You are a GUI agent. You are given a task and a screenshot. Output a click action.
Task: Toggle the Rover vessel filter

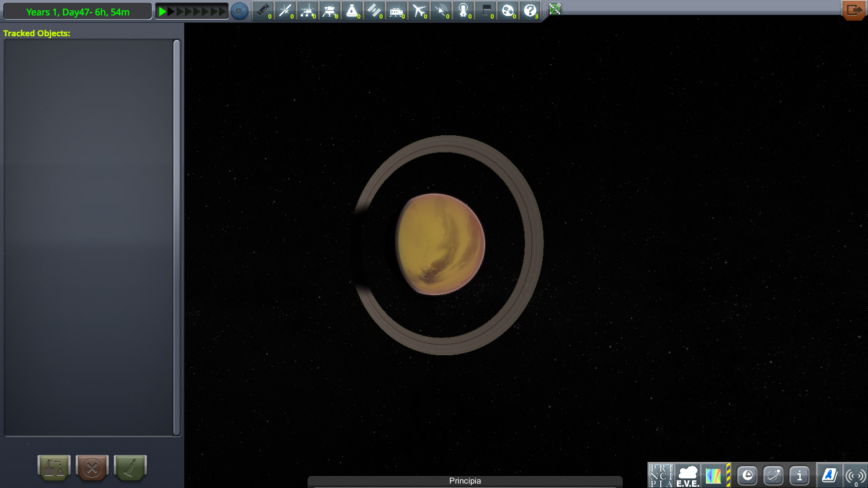point(308,11)
